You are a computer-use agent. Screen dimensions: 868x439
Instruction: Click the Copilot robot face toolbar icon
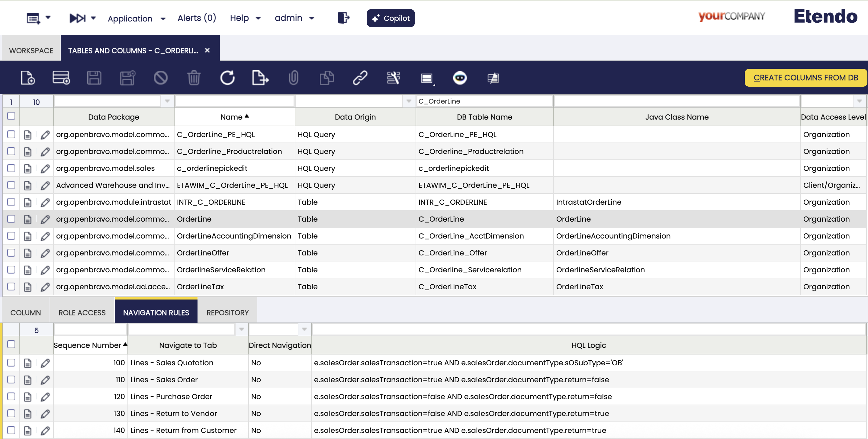pos(460,78)
